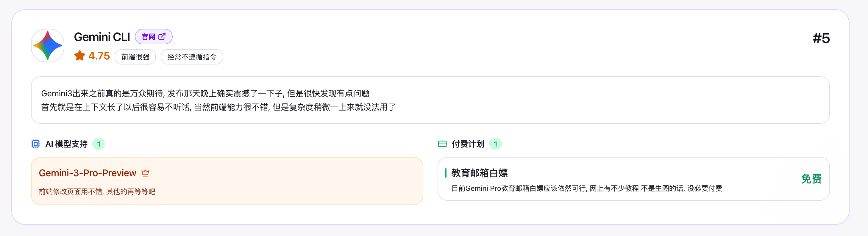This screenshot has height=236, width=868.
Task: Click the external link arrow icon
Action: 162,37
